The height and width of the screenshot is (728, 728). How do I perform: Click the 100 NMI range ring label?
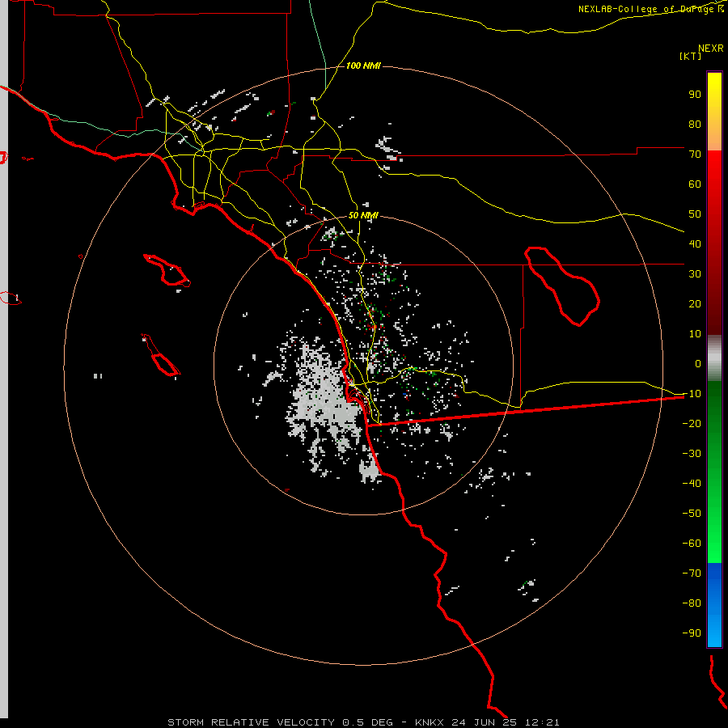[363, 66]
